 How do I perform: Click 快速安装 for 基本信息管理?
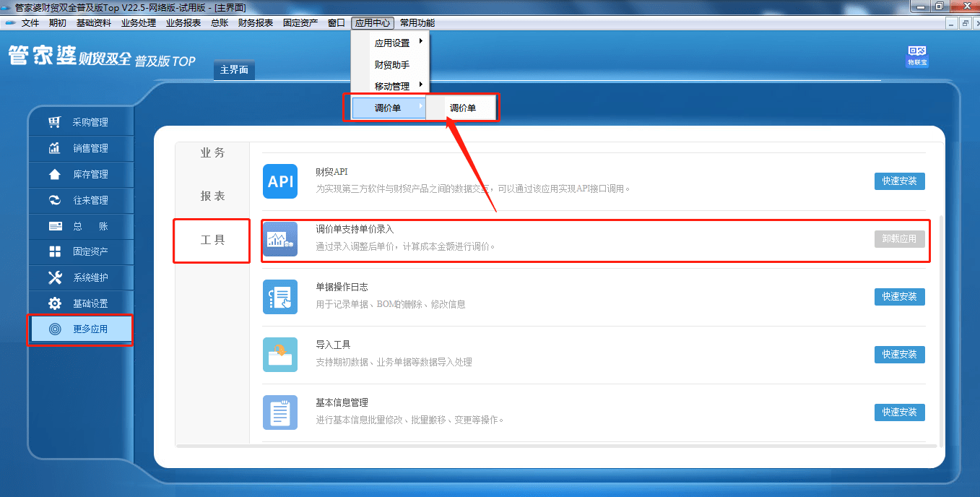(x=899, y=412)
